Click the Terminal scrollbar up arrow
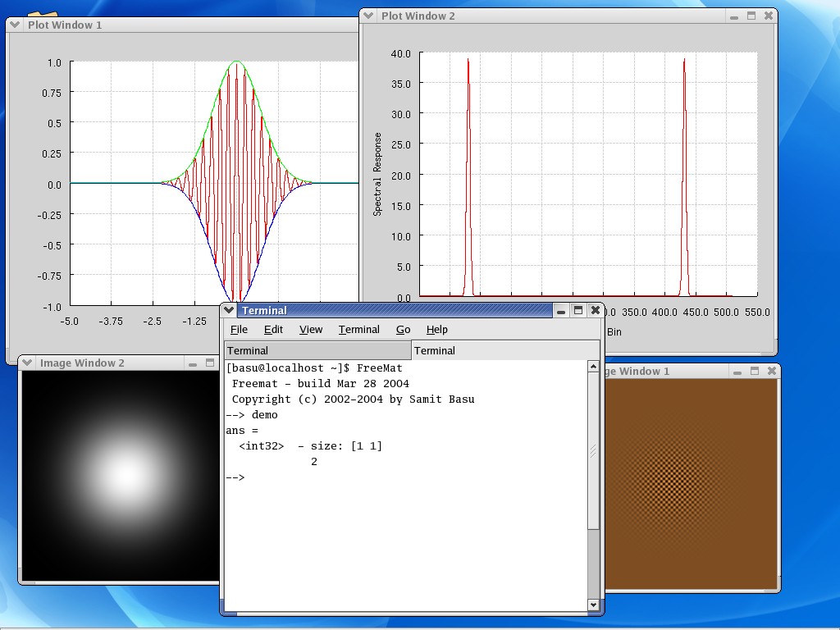 point(593,367)
